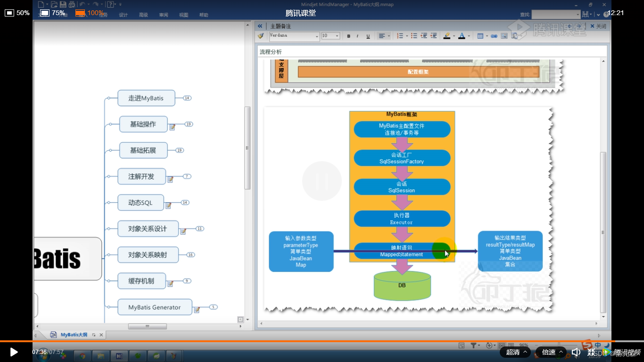Open the font color dropdown arrow
This screenshot has width=644, height=362.
tap(469, 36)
